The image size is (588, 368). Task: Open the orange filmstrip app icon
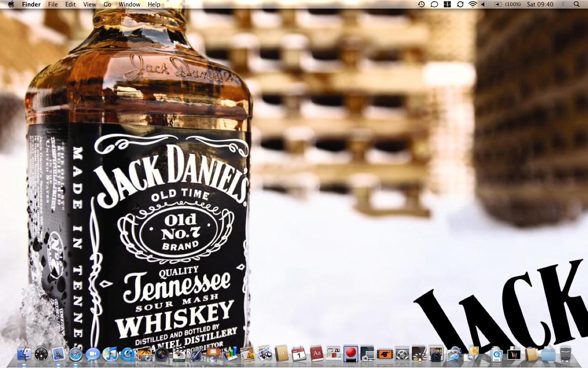(x=385, y=354)
